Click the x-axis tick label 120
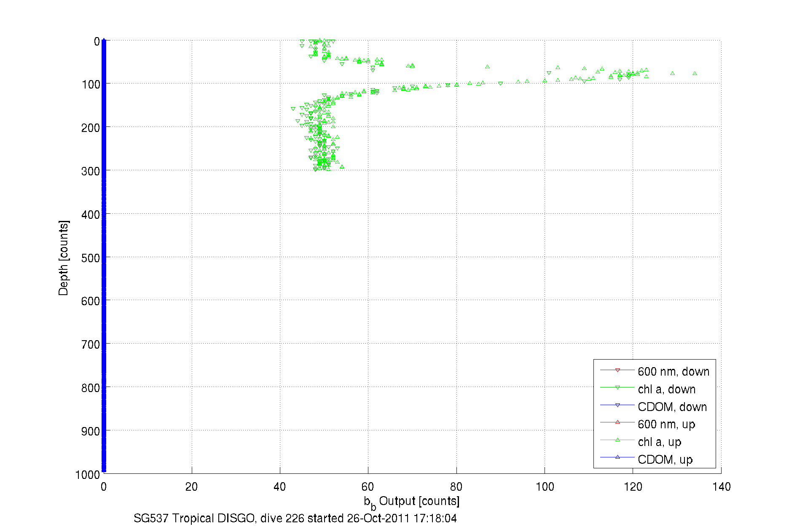This screenshot has height=532, width=797. click(633, 487)
